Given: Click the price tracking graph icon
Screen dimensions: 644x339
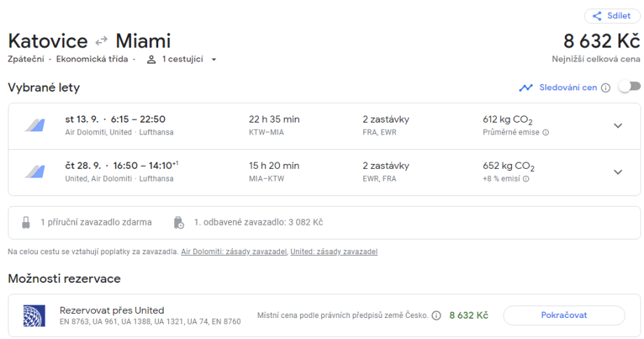Looking at the screenshot, I should click(x=526, y=88).
